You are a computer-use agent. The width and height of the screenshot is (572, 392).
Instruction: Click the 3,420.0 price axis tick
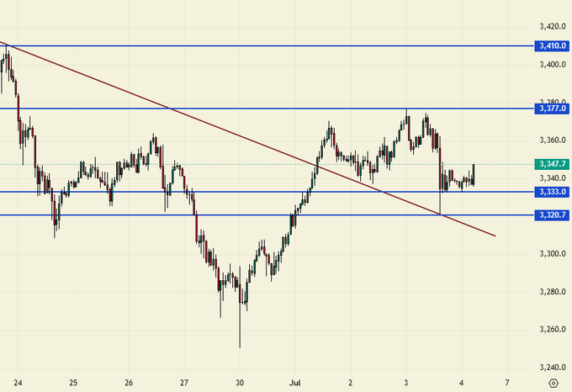pyautogui.click(x=551, y=25)
